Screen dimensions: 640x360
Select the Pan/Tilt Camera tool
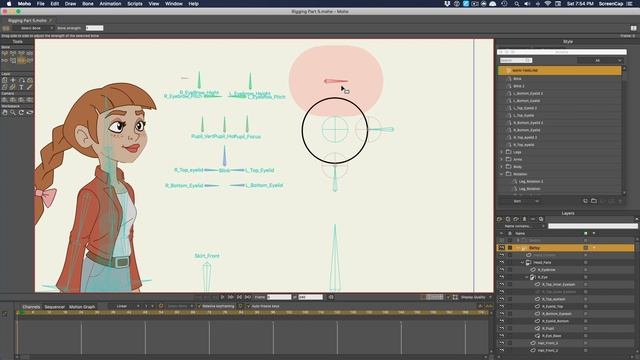point(29,100)
